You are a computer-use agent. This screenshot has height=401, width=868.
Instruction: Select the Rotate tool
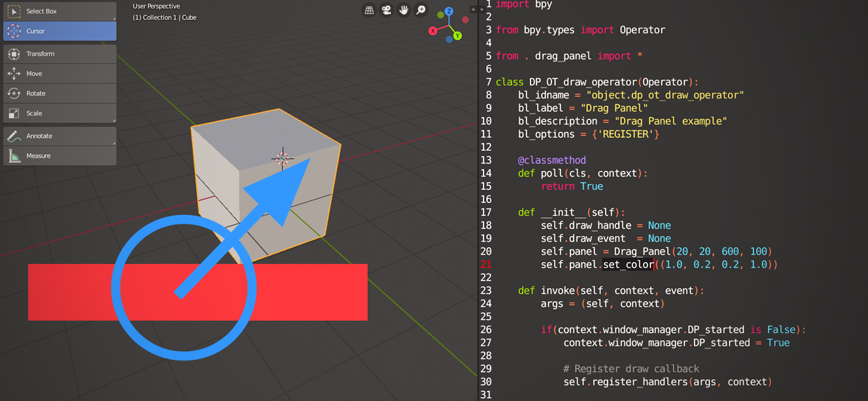coord(60,94)
